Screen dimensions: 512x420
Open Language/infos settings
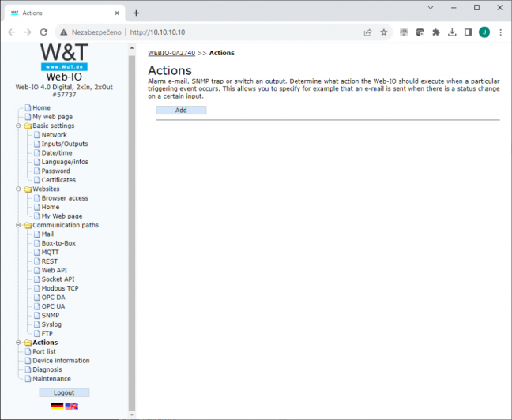coord(65,162)
